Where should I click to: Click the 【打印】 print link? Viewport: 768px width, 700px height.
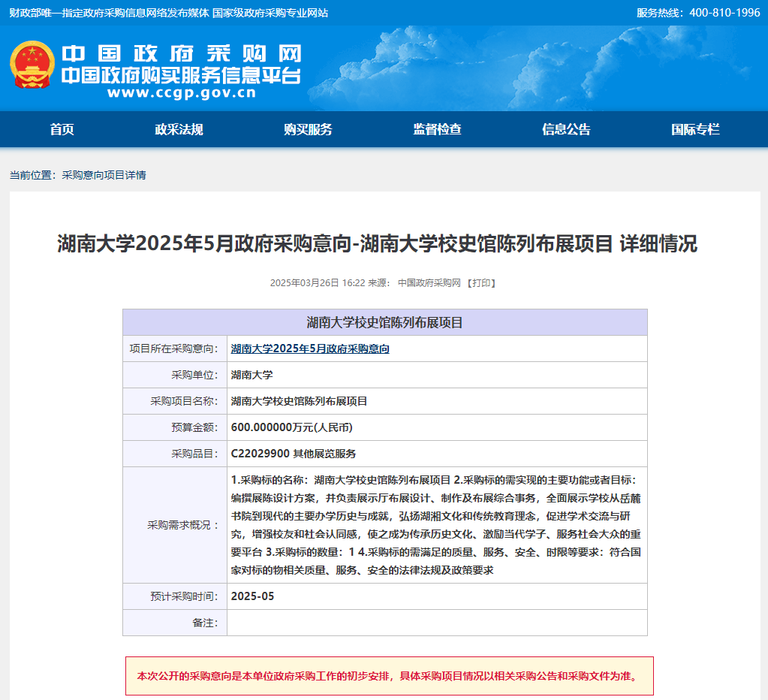[481, 283]
